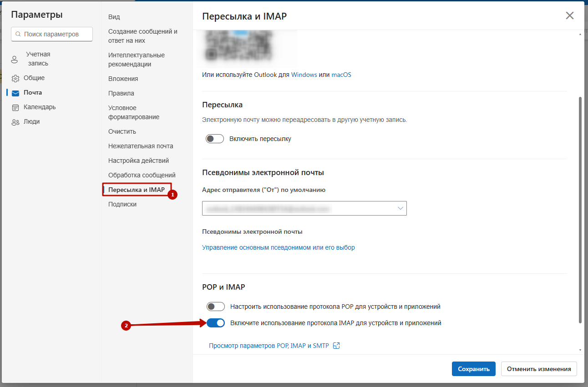
Task: Click the Mail envelope icon
Action: [15, 93]
